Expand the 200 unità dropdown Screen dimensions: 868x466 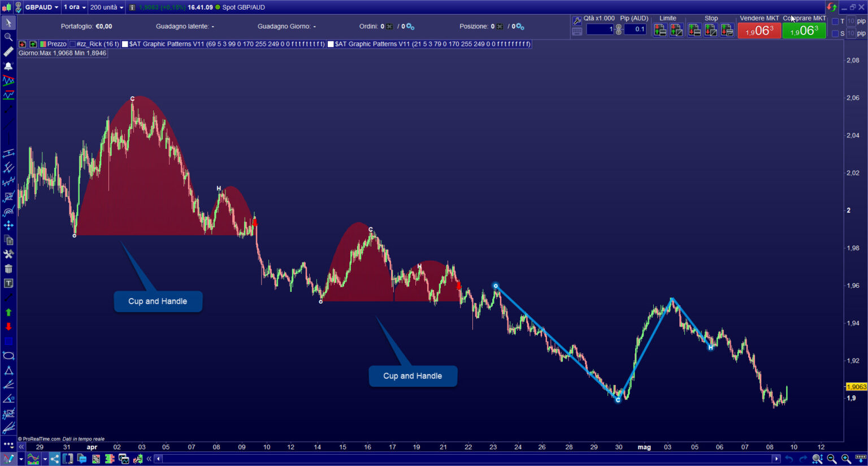tap(105, 7)
